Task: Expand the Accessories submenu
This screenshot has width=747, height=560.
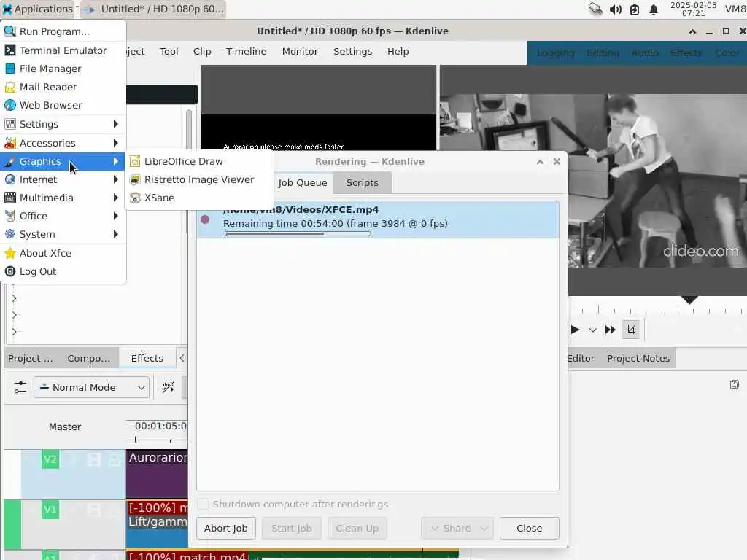Action: point(63,143)
